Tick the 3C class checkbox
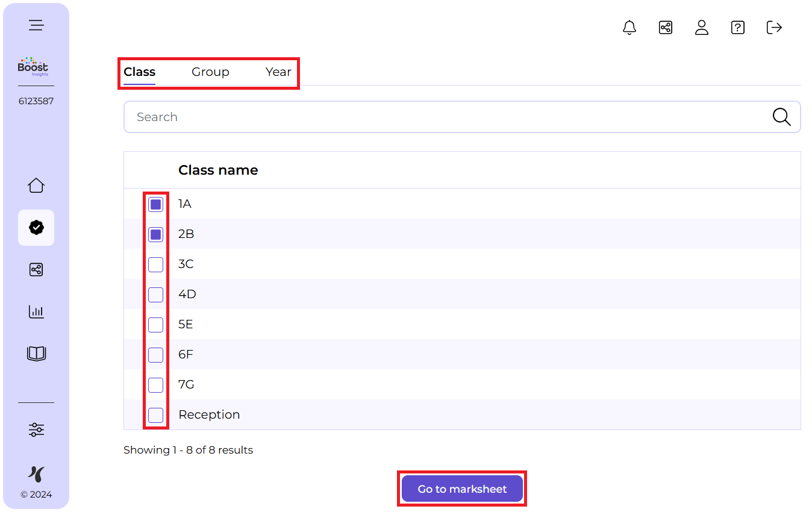 [156, 264]
